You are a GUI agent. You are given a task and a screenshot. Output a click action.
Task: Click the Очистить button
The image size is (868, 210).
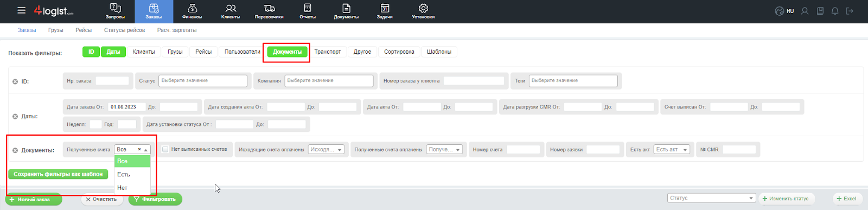coord(102,199)
